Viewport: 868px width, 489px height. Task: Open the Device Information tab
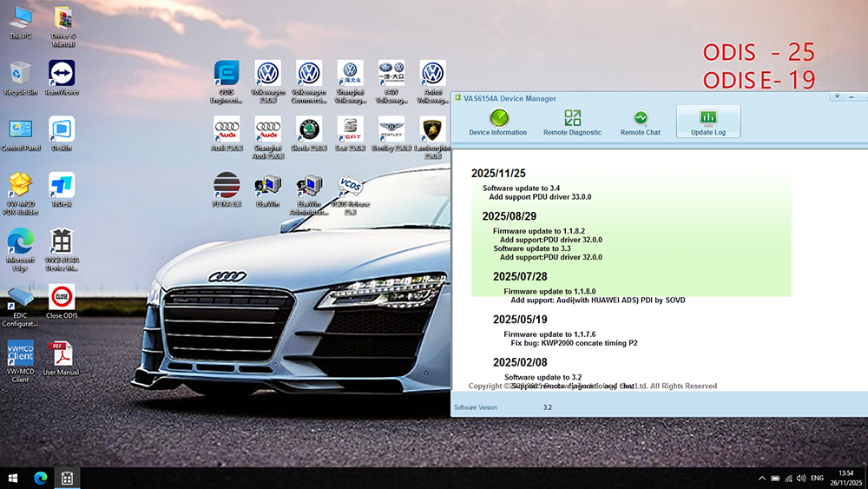coord(497,122)
